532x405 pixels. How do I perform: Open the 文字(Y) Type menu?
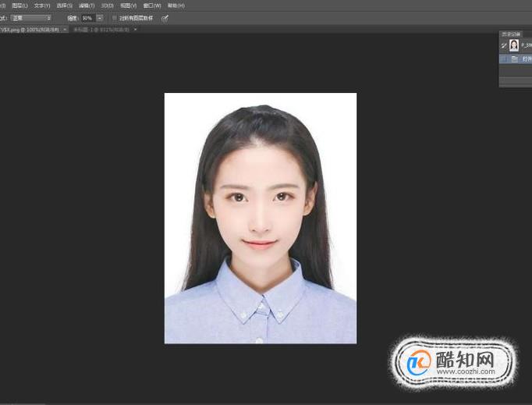tap(41, 5)
